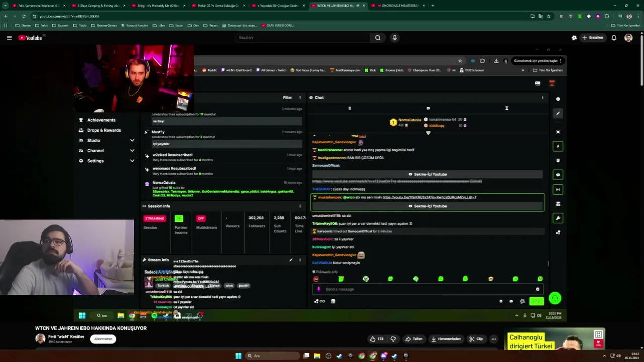This screenshot has height=362, width=644.
Task: Open more actions ellipsis under video
Action: pos(494,339)
